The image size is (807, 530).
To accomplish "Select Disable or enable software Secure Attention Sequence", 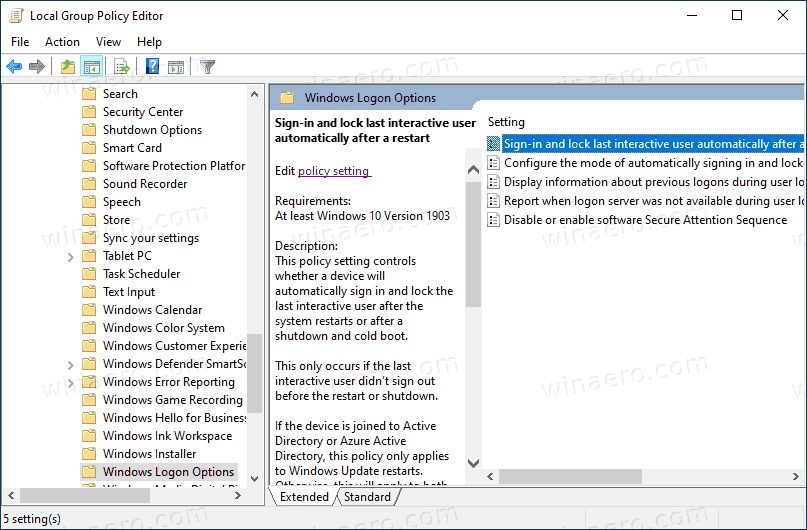I will pos(637,220).
